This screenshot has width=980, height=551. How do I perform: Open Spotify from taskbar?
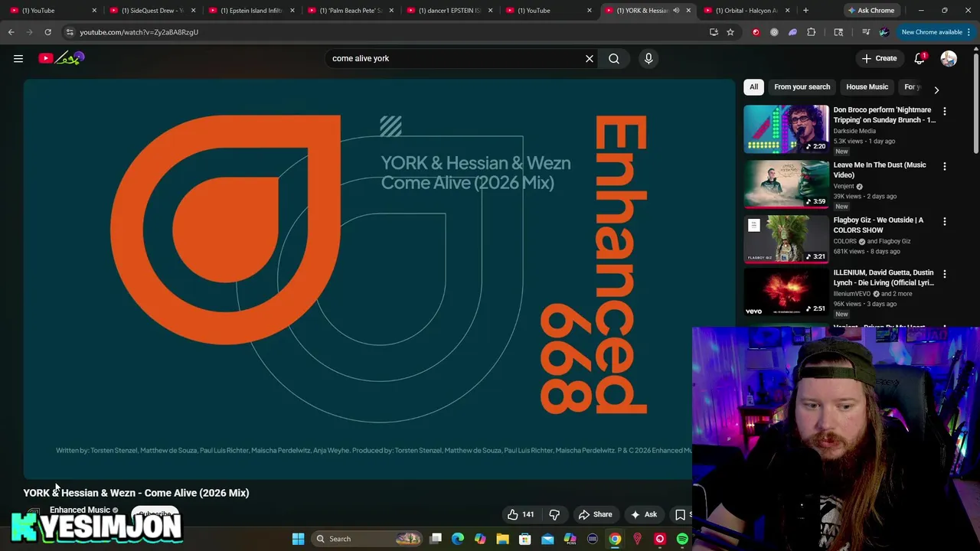pyautogui.click(x=682, y=539)
